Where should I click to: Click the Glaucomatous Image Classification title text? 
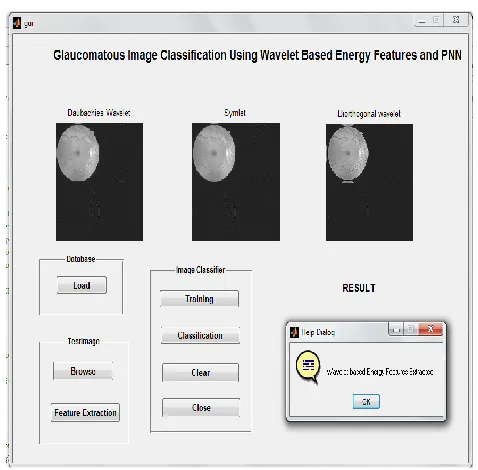click(x=257, y=55)
